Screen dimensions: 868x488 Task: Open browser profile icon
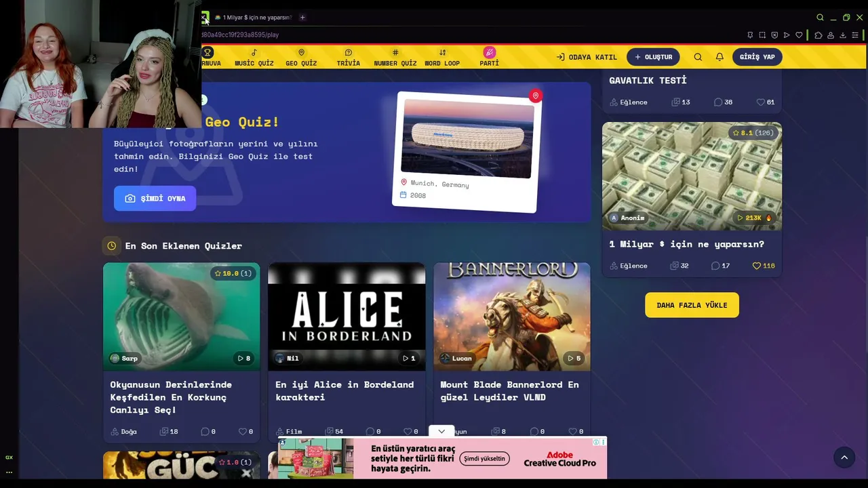pyautogui.click(x=831, y=35)
